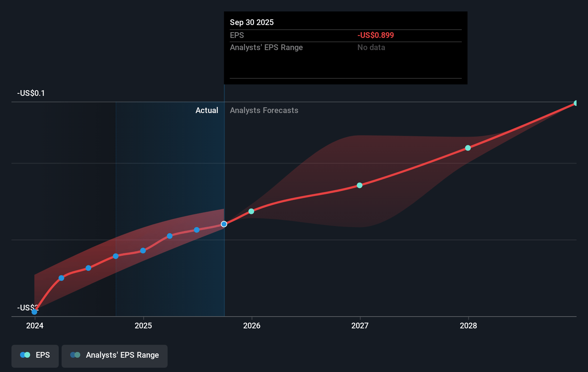The width and height of the screenshot is (588, 372).
Task: Select the teal forecast point at 2027
Action: click(x=360, y=185)
